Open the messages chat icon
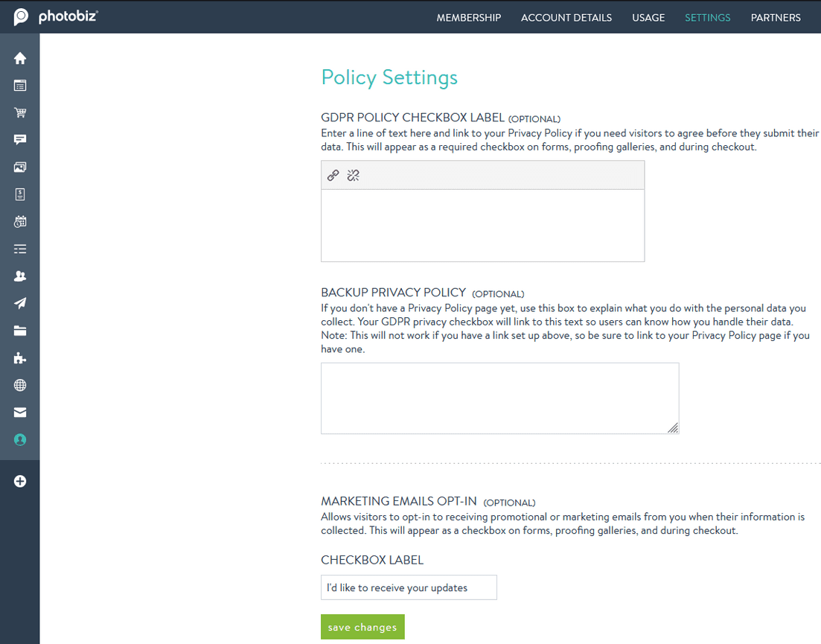 (x=19, y=139)
